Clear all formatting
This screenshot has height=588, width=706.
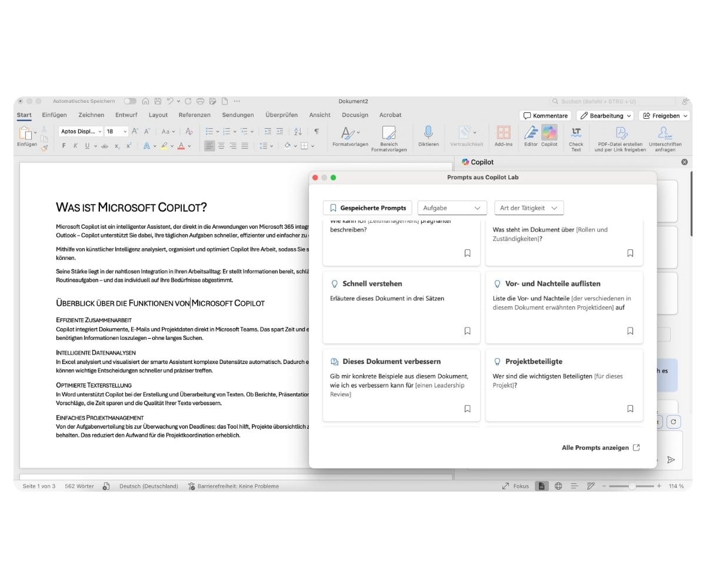pyautogui.click(x=189, y=132)
